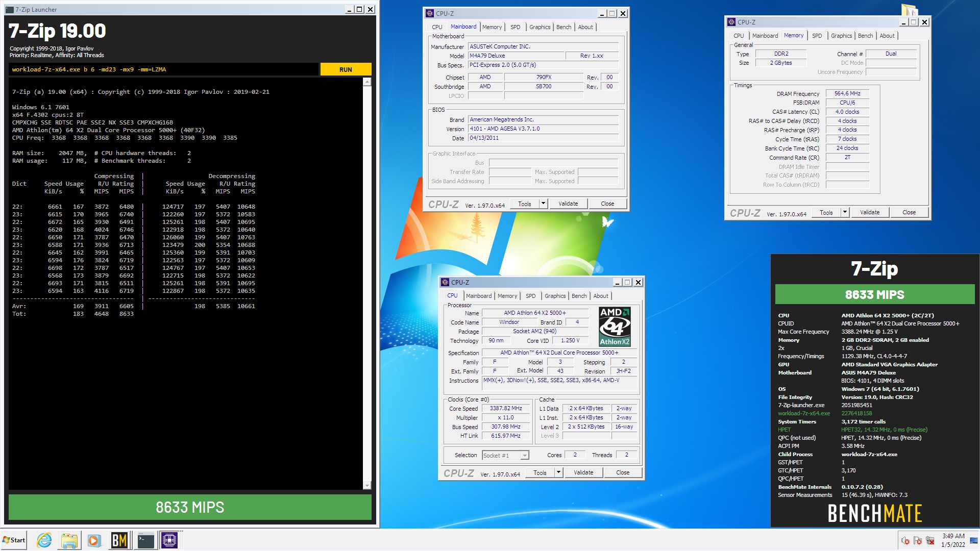The height and width of the screenshot is (551, 980).
Task: Click the volume tray icon
Action: click(x=905, y=541)
